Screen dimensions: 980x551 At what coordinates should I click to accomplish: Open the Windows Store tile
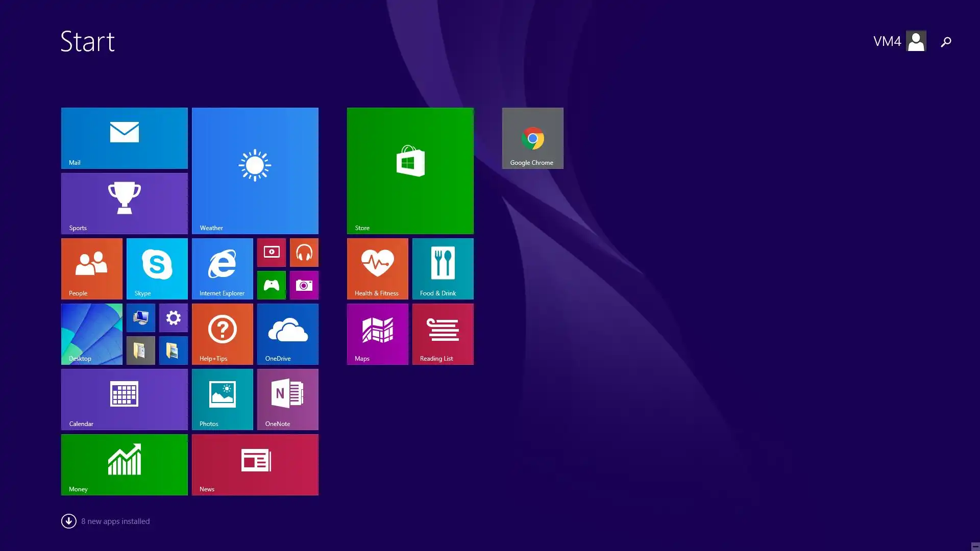tap(410, 170)
